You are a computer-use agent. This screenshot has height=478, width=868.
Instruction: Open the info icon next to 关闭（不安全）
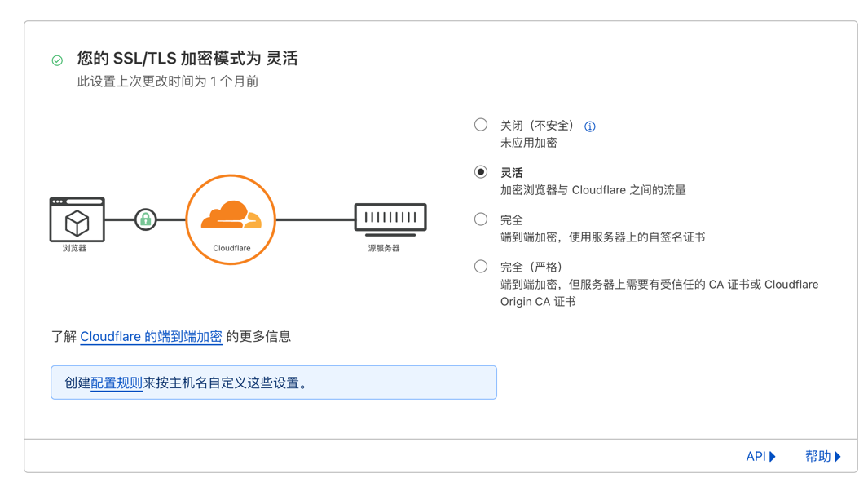(x=589, y=125)
